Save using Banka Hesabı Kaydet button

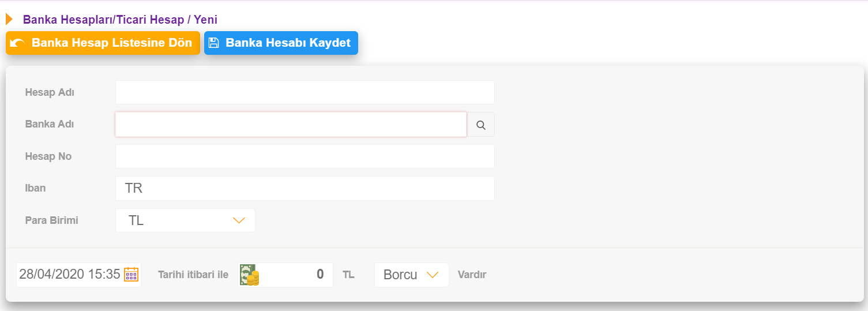point(281,43)
